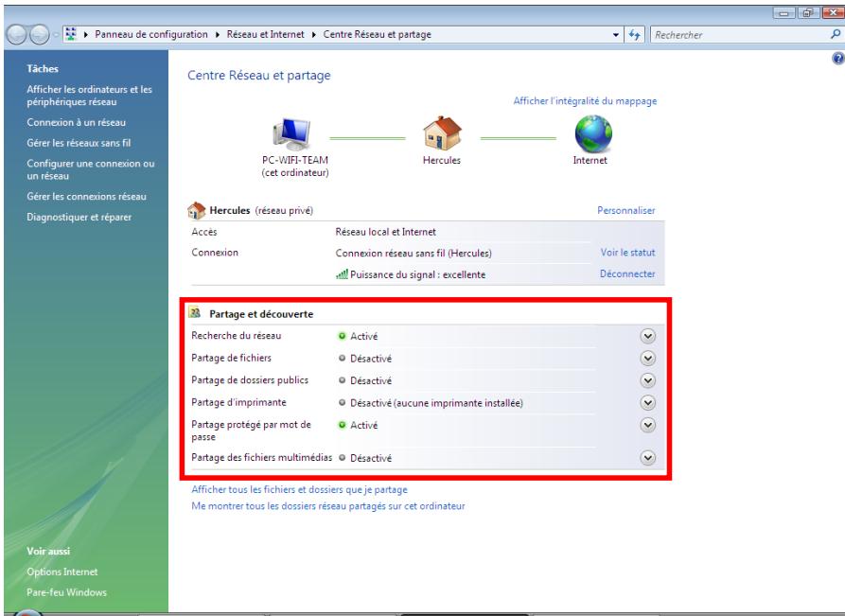Click in the Rechercher search field

coord(738,34)
